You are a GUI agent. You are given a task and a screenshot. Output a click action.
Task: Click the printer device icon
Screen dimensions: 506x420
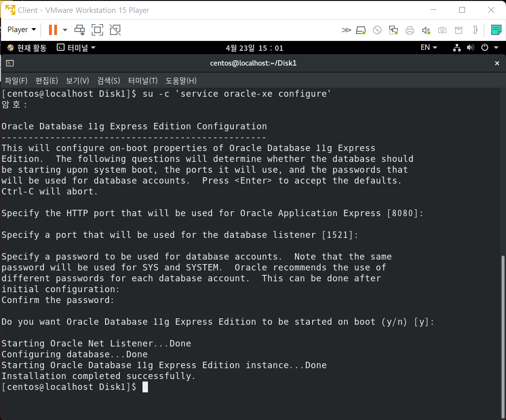tap(410, 30)
